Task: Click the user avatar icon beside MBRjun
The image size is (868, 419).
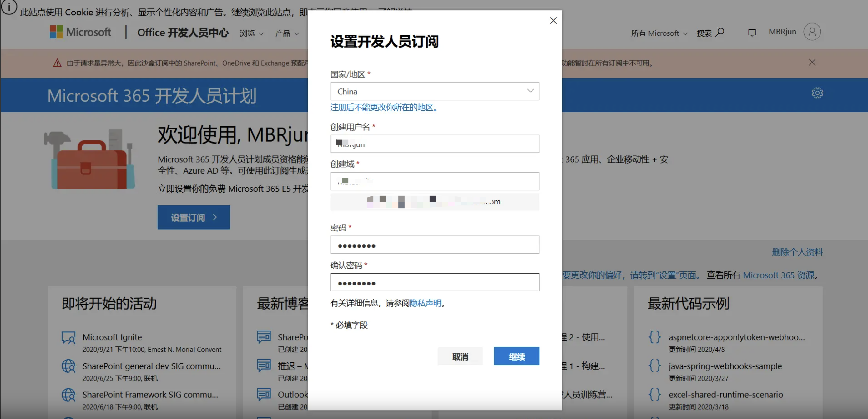Action: tap(812, 32)
